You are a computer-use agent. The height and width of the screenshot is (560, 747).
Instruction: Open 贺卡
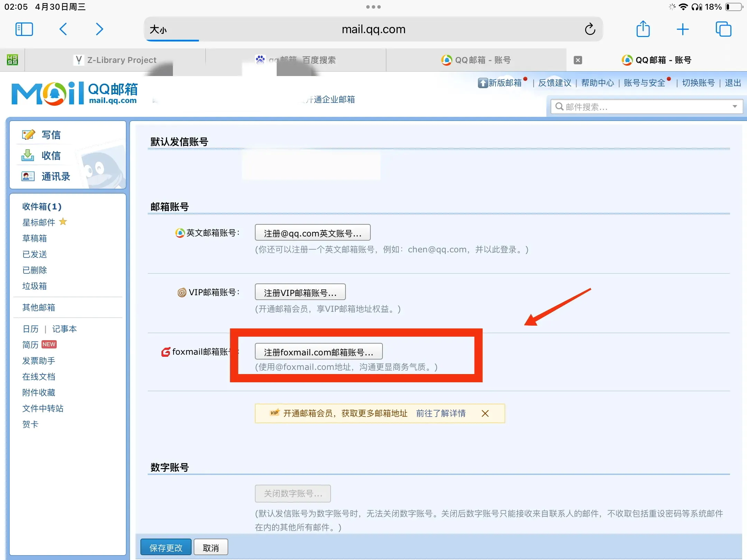tap(30, 424)
